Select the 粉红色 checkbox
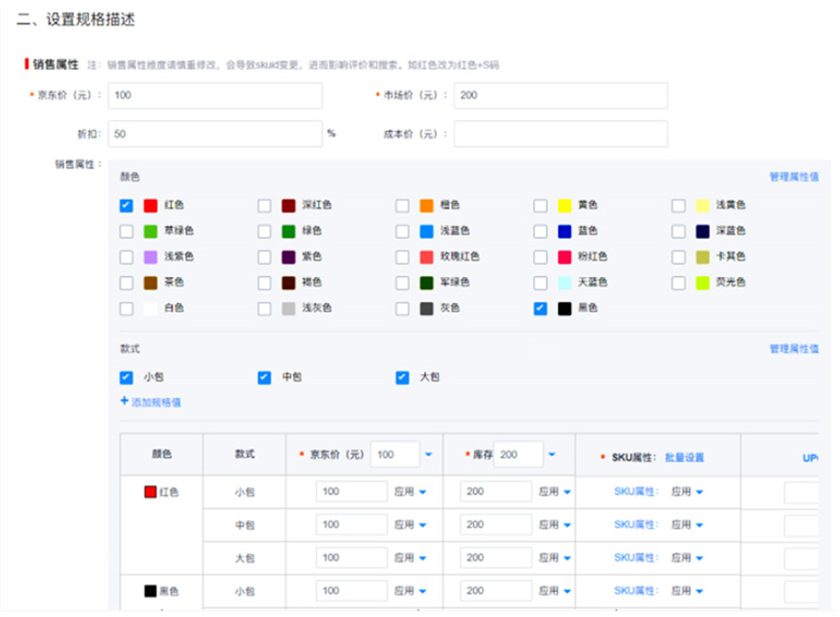This screenshot has width=840, height=617. pos(539,256)
